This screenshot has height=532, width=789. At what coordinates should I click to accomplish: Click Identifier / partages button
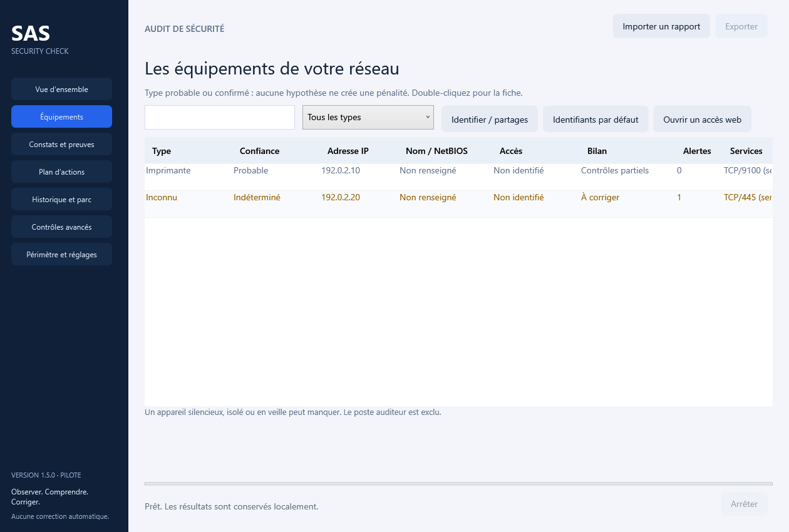coord(490,119)
